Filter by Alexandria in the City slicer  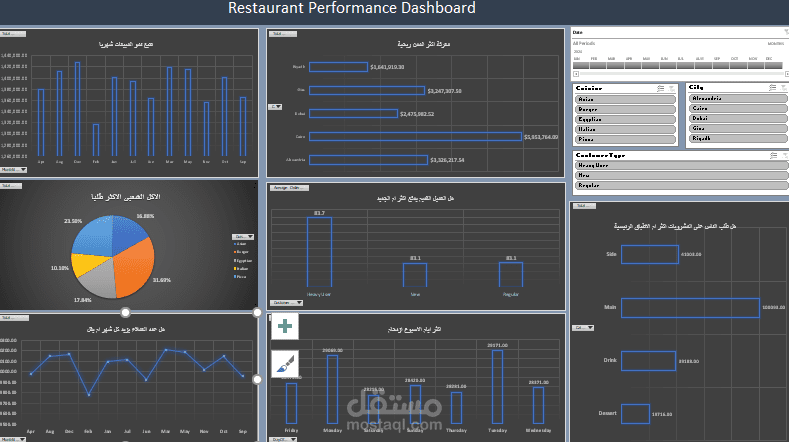[x=738, y=98]
